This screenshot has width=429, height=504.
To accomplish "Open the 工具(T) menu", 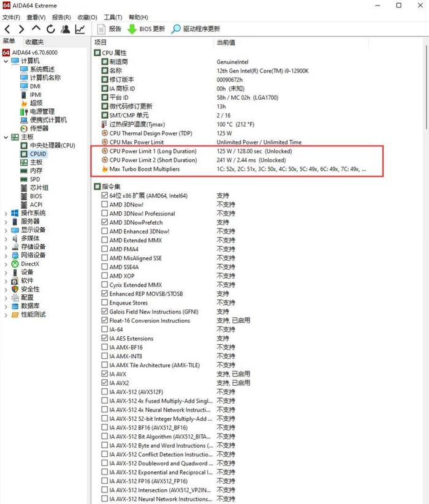I will pyautogui.click(x=113, y=17).
